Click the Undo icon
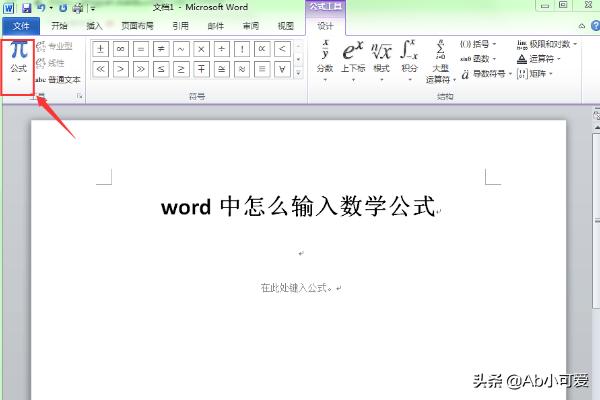The width and height of the screenshot is (600, 400). 41,7
